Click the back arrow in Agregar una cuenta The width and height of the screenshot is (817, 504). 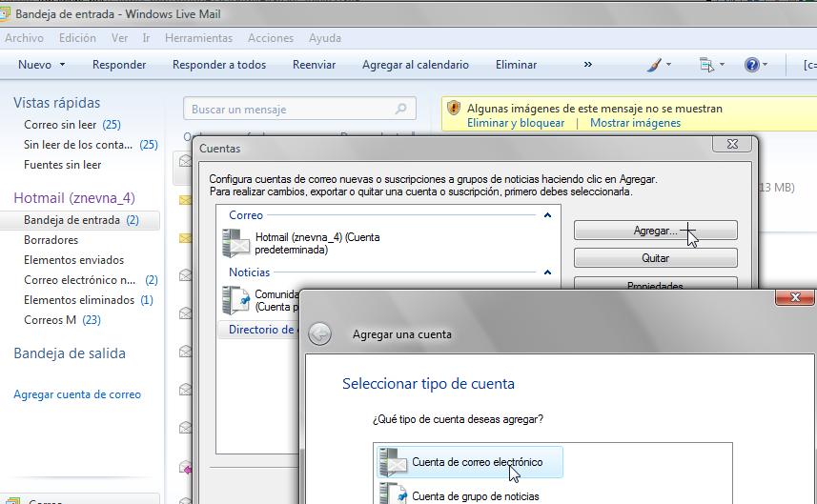[319, 333]
